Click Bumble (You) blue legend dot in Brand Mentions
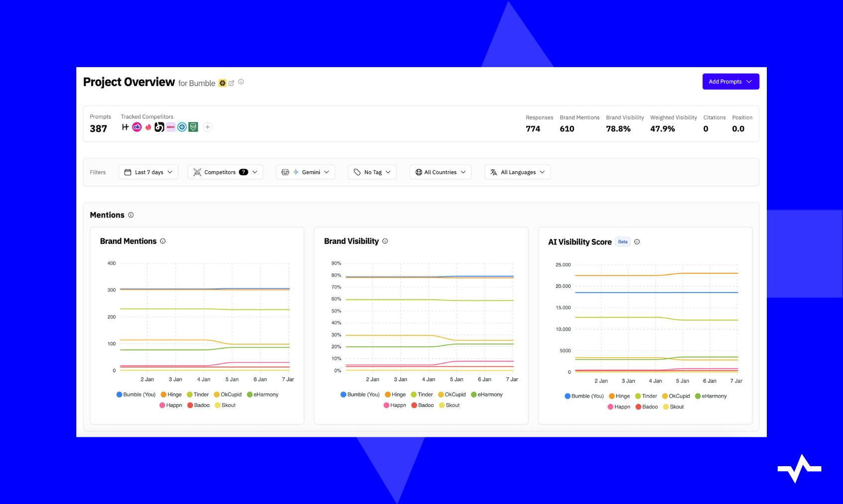The width and height of the screenshot is (843, 504). point(120,395)
